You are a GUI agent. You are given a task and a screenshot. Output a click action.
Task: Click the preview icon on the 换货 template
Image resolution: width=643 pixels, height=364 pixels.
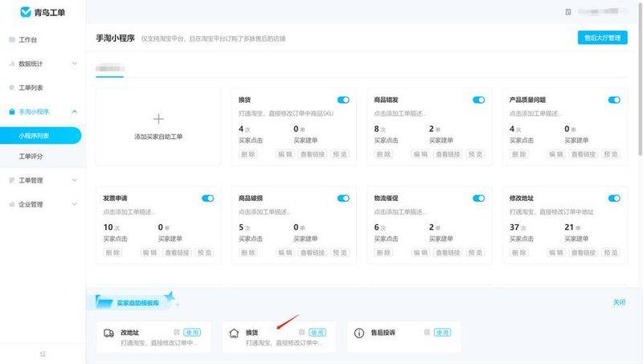(x=301, y=332)
